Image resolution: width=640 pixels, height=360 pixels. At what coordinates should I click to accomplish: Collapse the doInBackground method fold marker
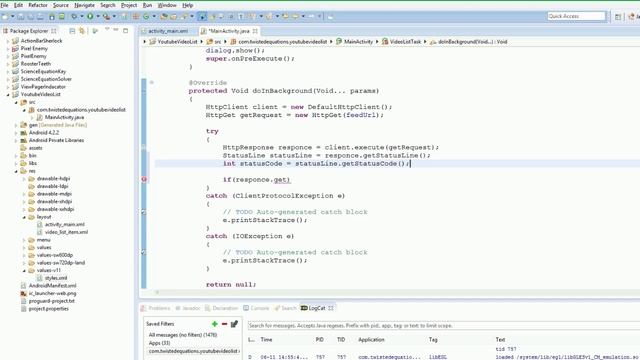(151, 83)
